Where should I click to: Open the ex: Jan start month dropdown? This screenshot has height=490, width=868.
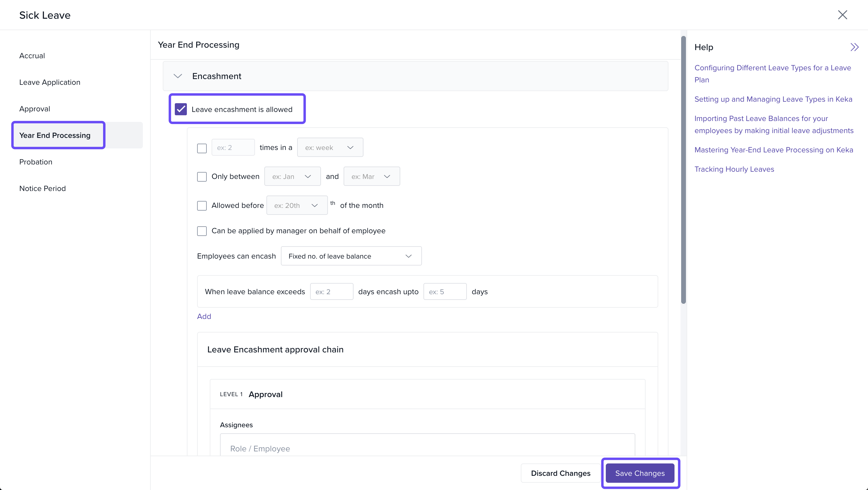pos(292,177)
